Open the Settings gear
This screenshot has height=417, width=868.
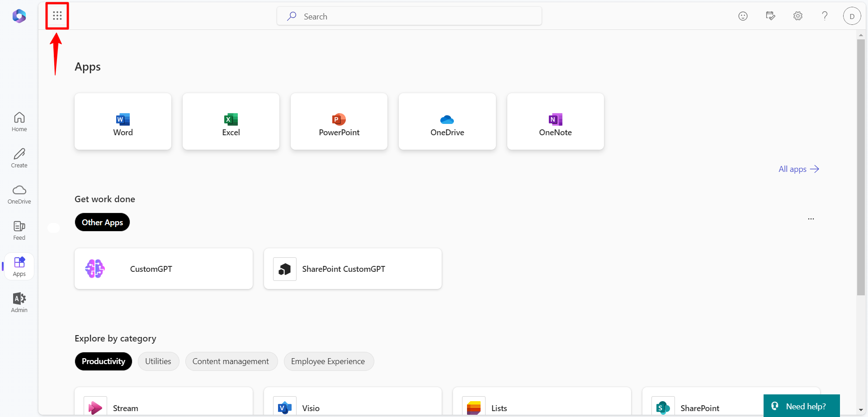pyautogui.click(x=798, y=16)
